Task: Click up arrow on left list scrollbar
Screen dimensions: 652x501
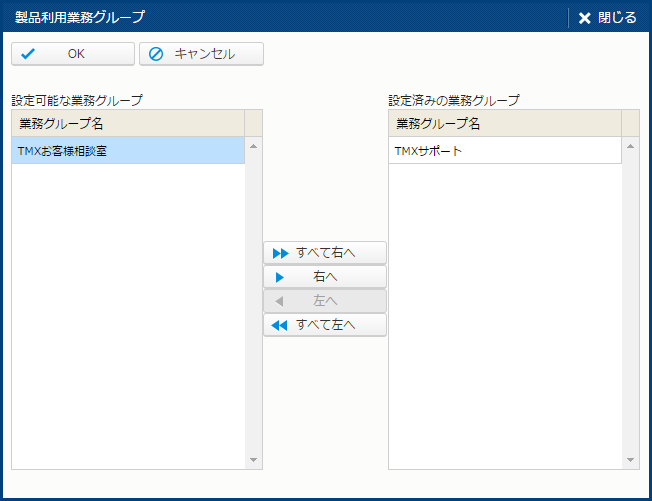Action: [x=253, y=147]
